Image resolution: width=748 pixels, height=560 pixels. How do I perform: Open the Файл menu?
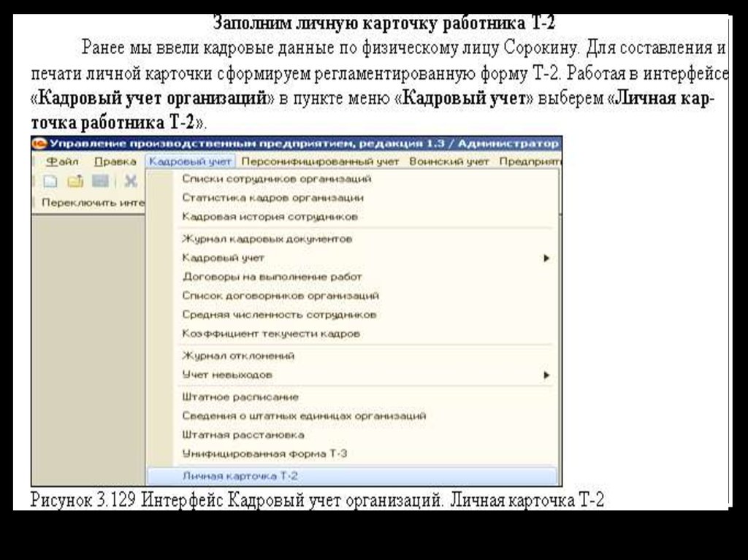pyautogui.click(x=62, y=161)
